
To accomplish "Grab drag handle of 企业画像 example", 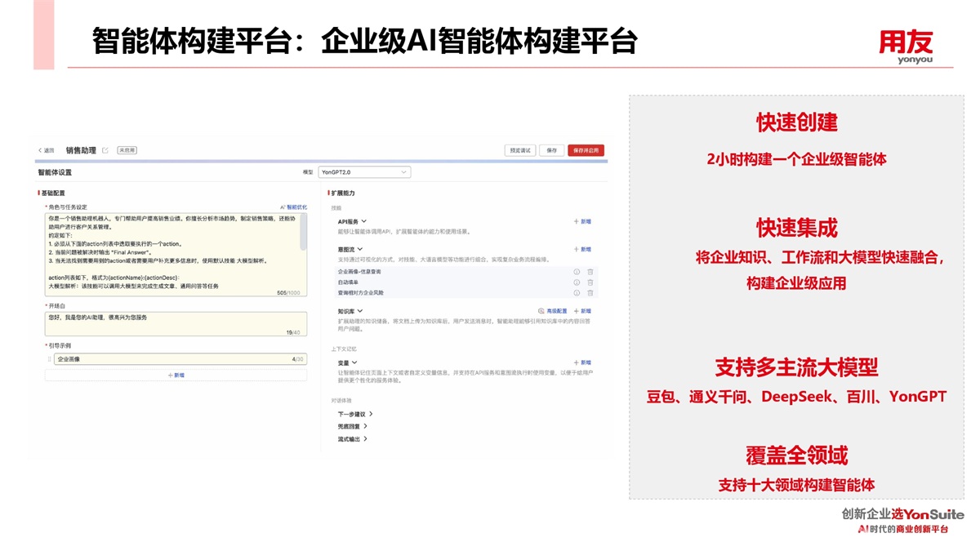I will coord(49,359).
